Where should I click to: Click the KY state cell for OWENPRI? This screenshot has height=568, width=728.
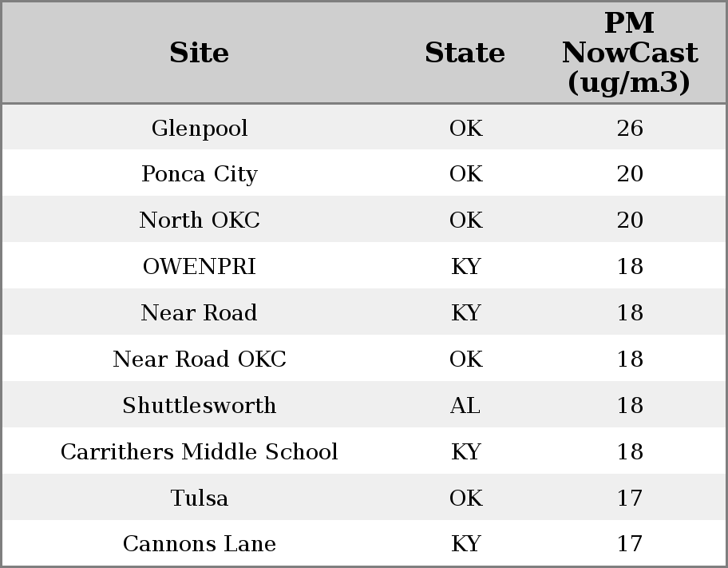click(x=465, y=267)
